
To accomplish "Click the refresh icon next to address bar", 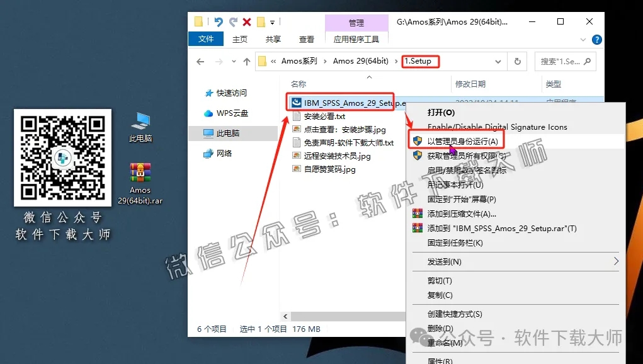I will pos(516,61).
